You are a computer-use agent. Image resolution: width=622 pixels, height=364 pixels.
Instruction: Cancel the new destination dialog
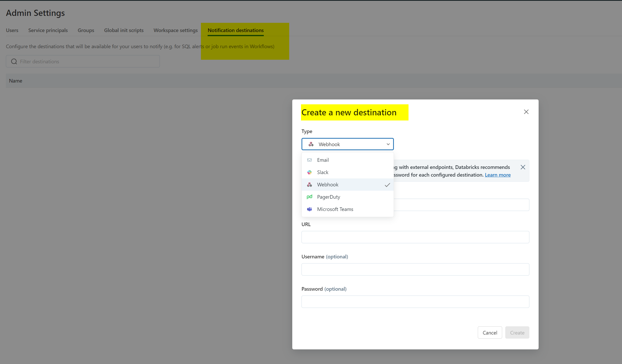(490, 332)
